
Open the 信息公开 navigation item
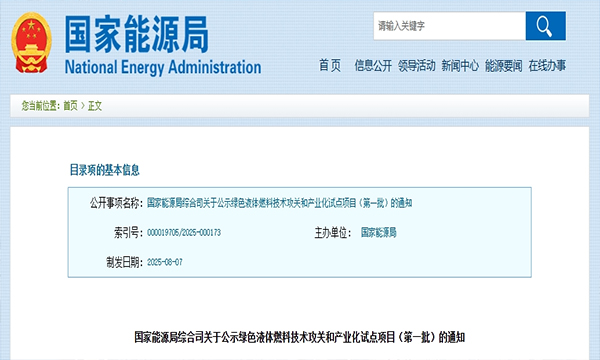373,66
